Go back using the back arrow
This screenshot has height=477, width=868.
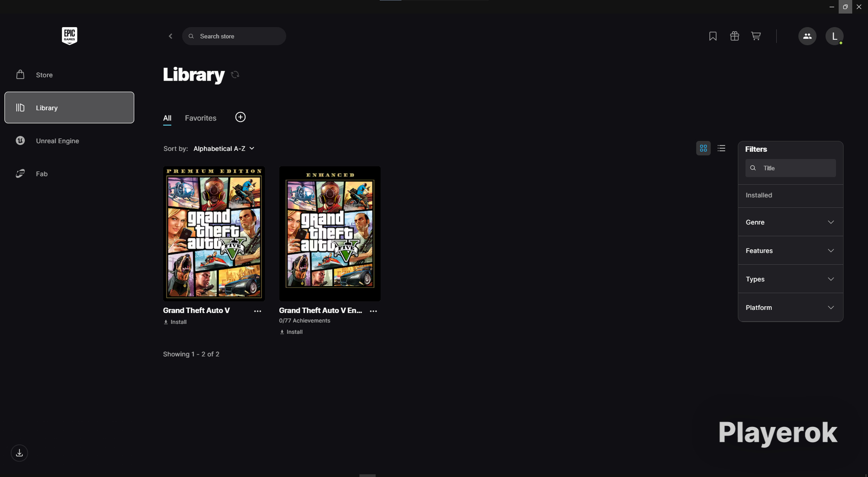170,36
